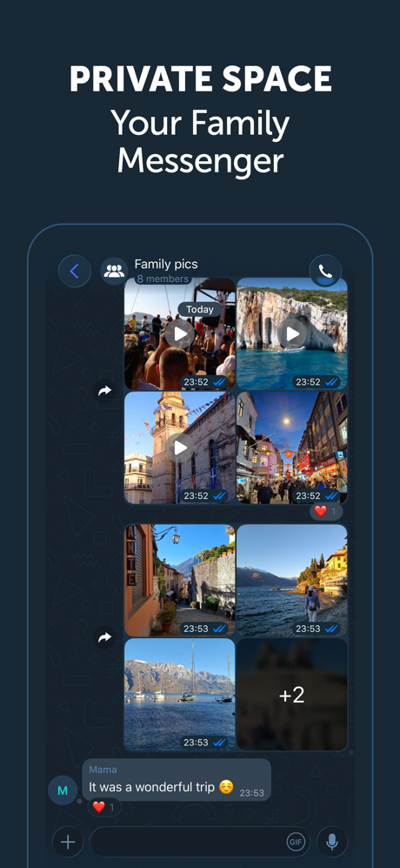Tap the Today date badge
Viewport: 400px width, 868px height.
click(x=200, y=309)
